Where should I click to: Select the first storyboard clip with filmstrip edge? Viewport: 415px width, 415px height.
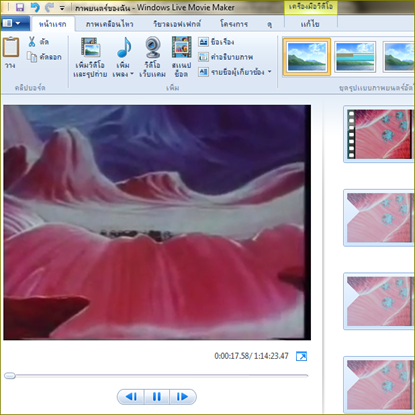379,134
